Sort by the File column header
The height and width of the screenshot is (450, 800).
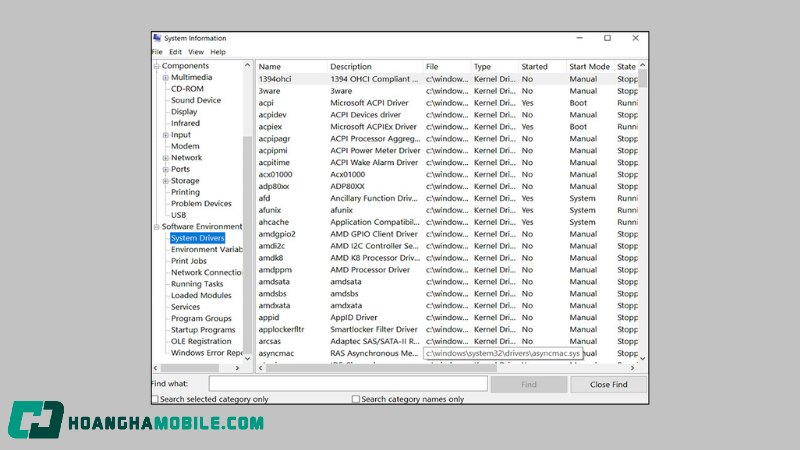(x=446, y=67)
